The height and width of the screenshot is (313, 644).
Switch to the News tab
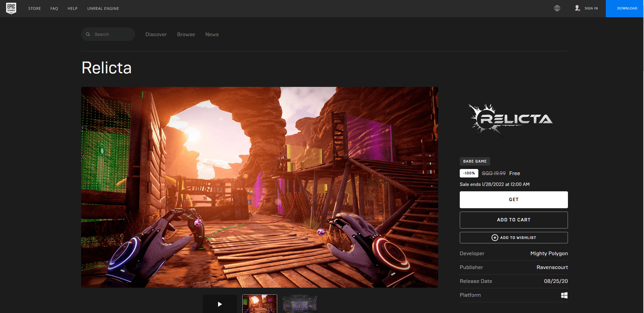pos(212,34)
